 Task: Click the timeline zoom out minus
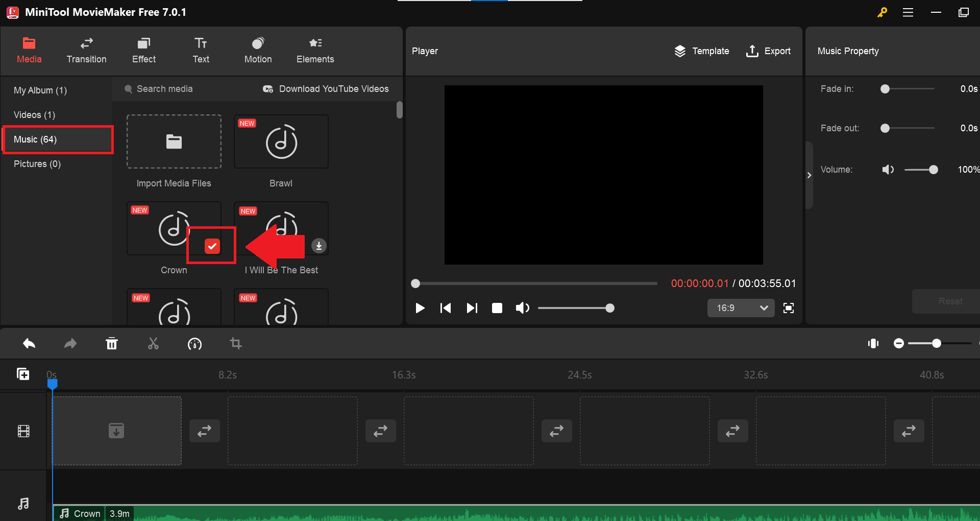(899, 344)
